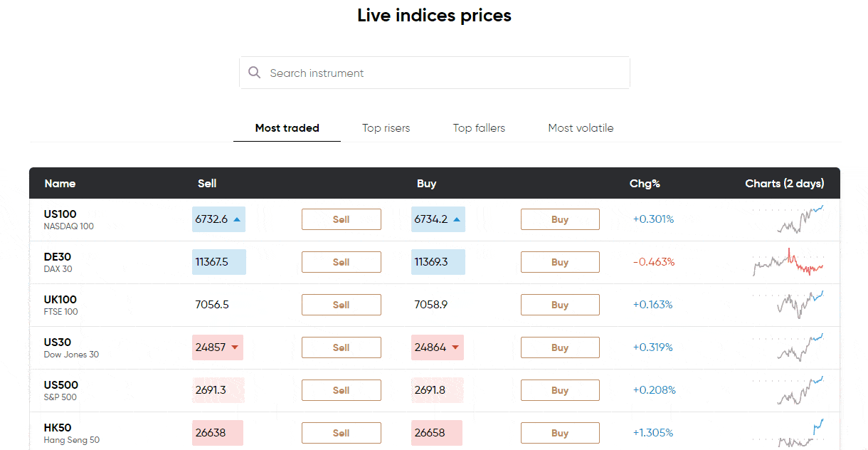Click the US500 change value +0.208%
This screenshot has height=450, width=868.
(655, 390)
